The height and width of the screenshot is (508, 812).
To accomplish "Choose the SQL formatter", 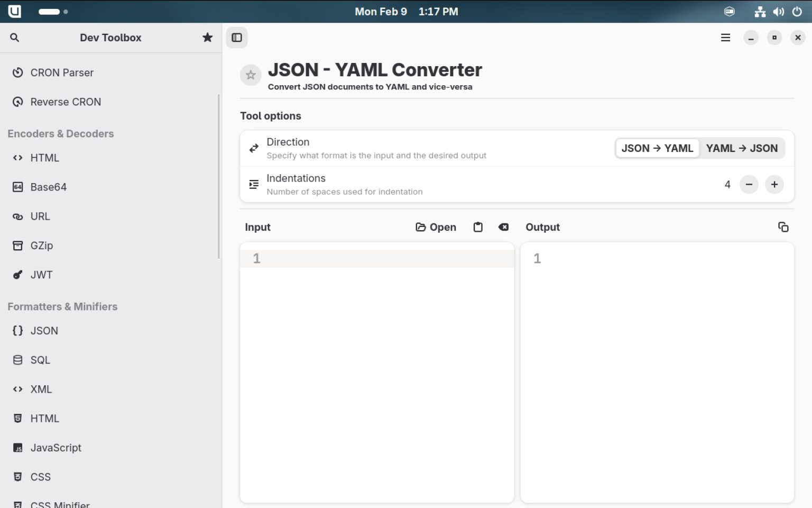I will tap(40, 360).
